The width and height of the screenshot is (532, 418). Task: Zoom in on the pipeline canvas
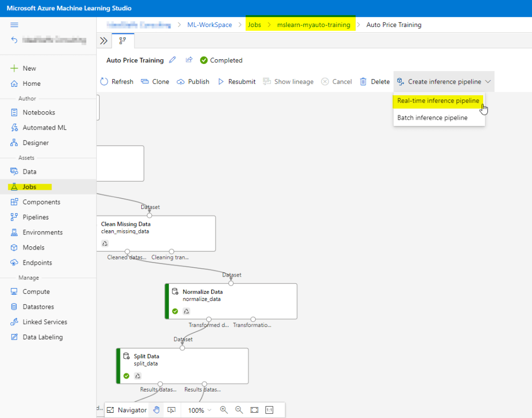[224, 410]
